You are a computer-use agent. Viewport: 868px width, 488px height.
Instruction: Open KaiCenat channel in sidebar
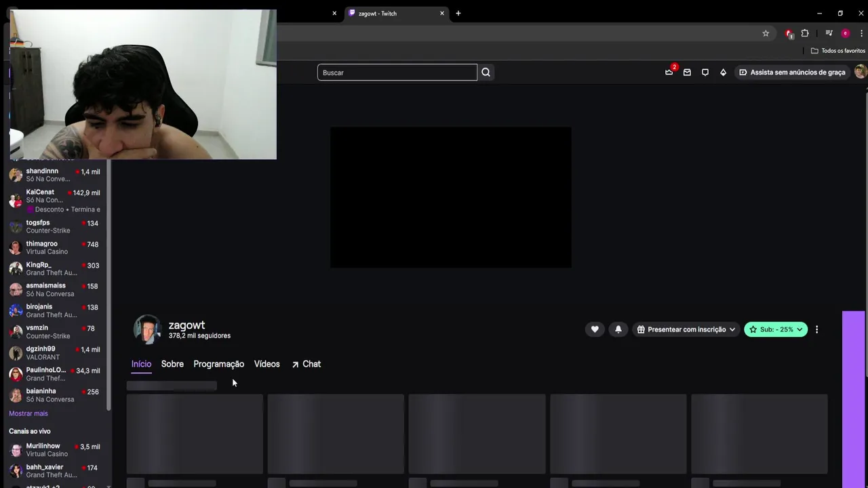(54, 200)
